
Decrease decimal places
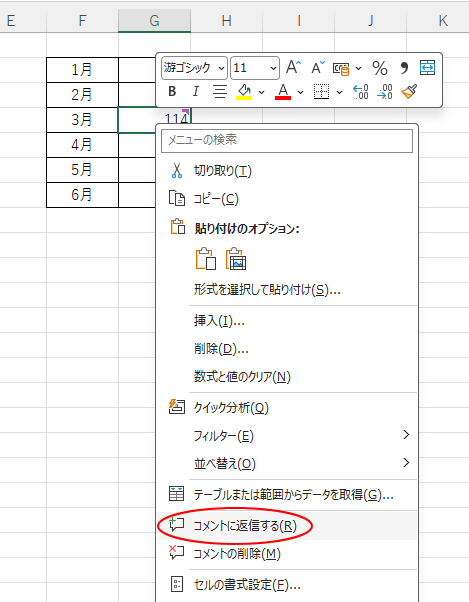[385, 92]
